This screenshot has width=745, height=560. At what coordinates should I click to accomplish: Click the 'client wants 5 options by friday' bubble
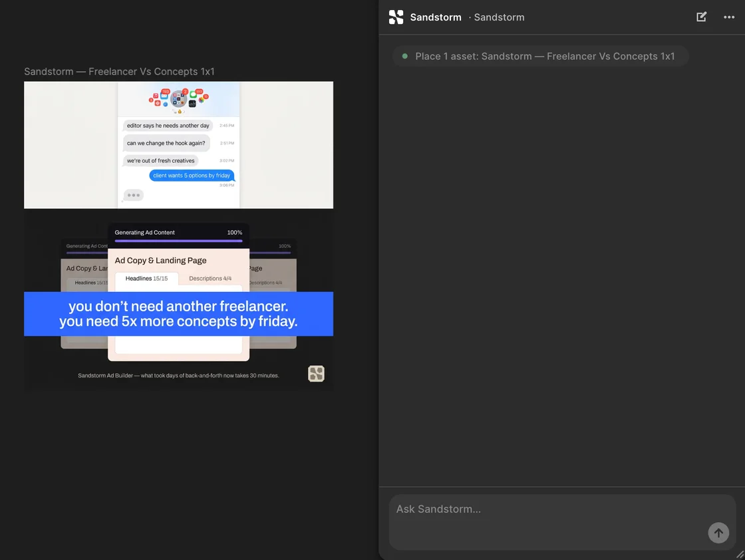(x=192, y=176)
